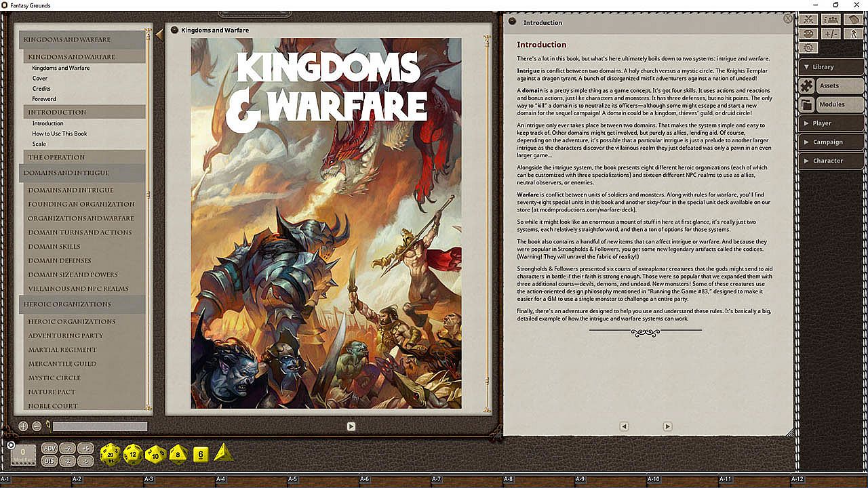Open the 'How to Use This Book' page
Image resolution: width=868 pixels, height=488 pixels.
tap(60, 134)
